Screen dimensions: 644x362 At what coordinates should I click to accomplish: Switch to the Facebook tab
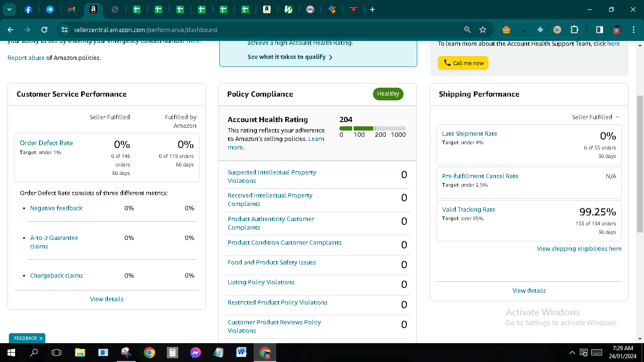coord(28,9)
